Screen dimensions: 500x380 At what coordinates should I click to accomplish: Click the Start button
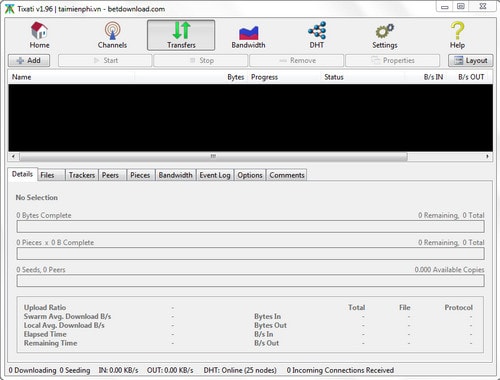105,61
